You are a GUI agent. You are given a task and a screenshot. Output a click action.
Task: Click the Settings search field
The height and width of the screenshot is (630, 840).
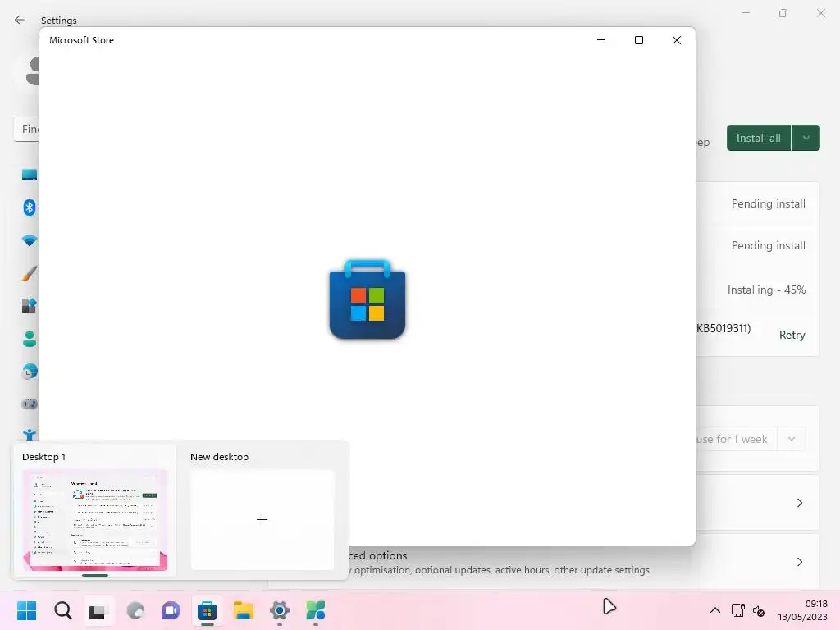[x=27, y=129]
